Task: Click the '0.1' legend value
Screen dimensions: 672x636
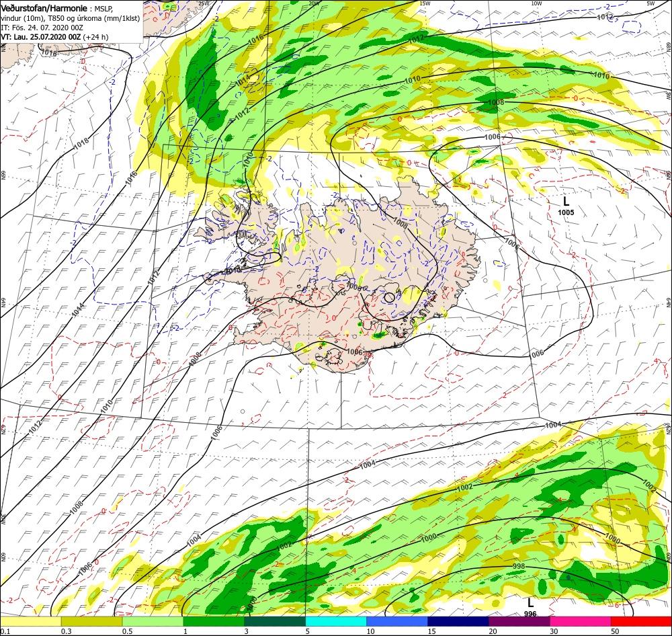Action: click(x=5, y=631)
